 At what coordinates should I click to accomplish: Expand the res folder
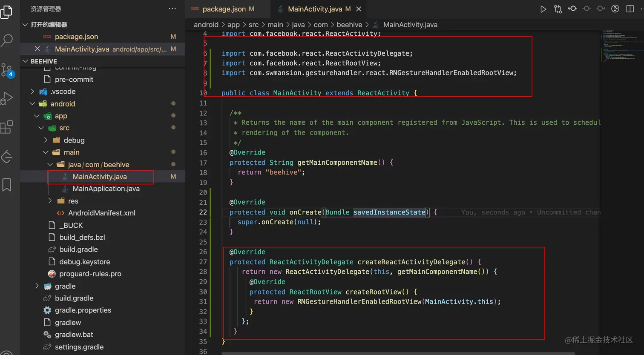[50, 201]
